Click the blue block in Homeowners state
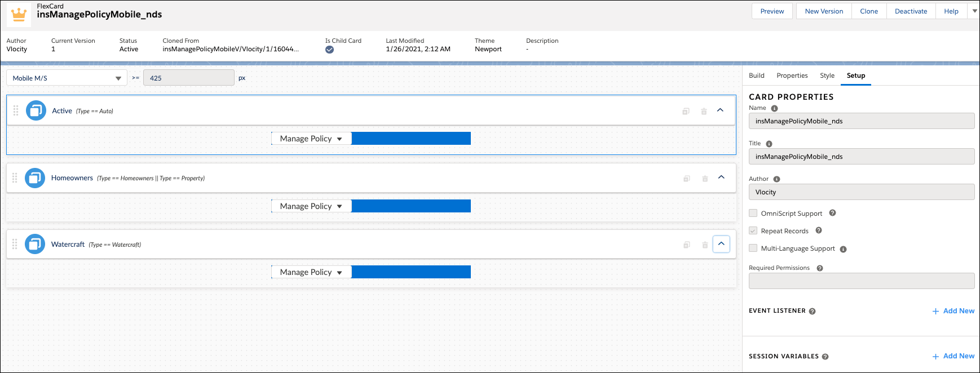Image resolution: width=980 pixels, height=373 pixels. (x=411, y=206)
